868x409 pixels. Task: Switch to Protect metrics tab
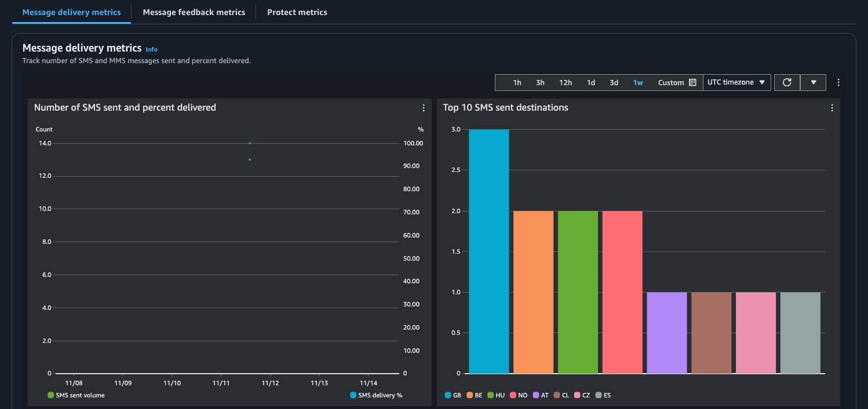[297, 12]
